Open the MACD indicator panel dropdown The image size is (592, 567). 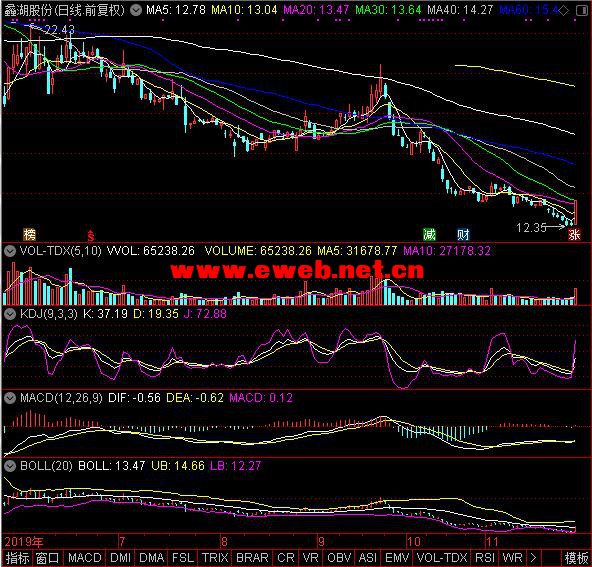tap(10, 398)
